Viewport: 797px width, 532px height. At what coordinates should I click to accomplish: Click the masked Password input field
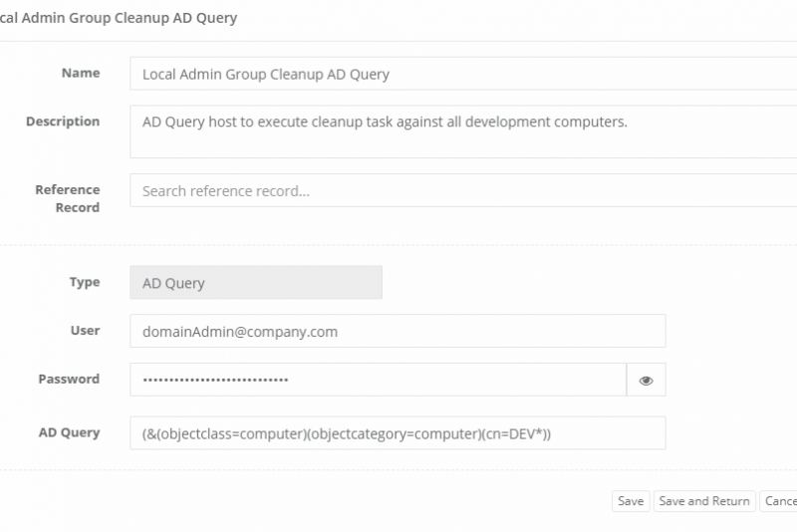pyautogui.click(x=378, y=380)
